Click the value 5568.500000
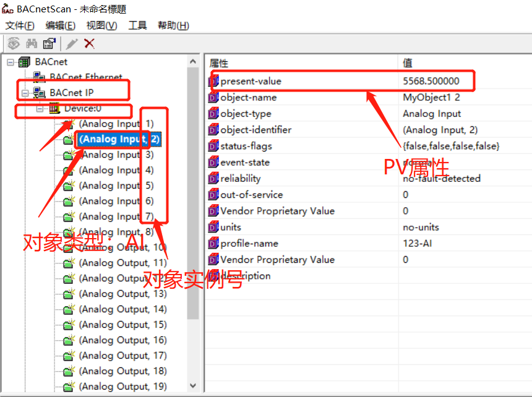Image resolution: width=532 pixels, height=397 pixels. point(431,81)
